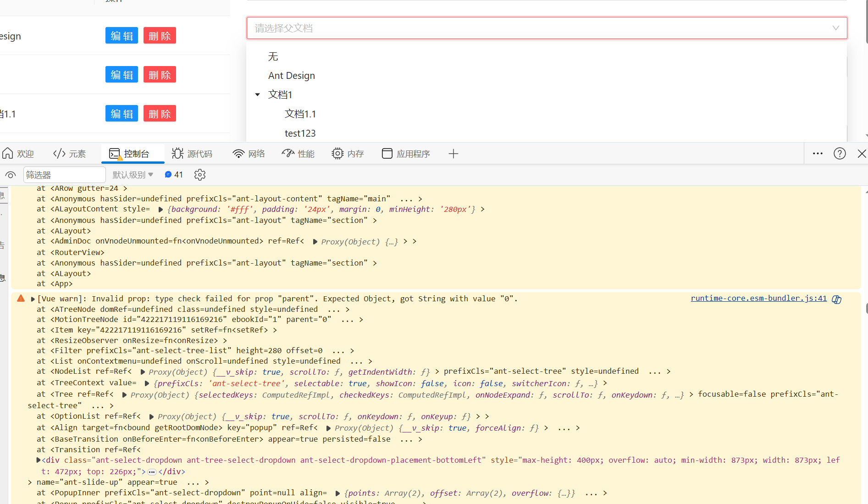Open the Welcome tab in DevTools
868x504 pixels.
(x=18, y=154)
